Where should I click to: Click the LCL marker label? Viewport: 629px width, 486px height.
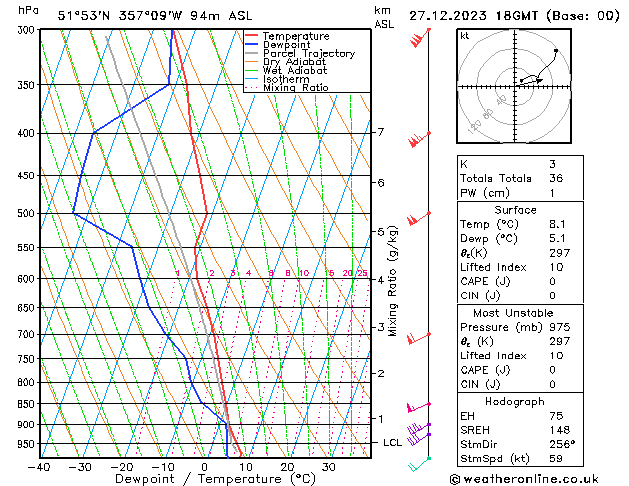(x=392, y=443)
